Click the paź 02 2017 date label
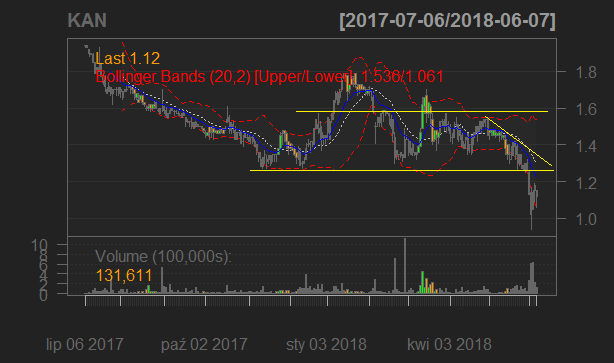This screenshot has width=614, height=363. click(x=204, y=345)
